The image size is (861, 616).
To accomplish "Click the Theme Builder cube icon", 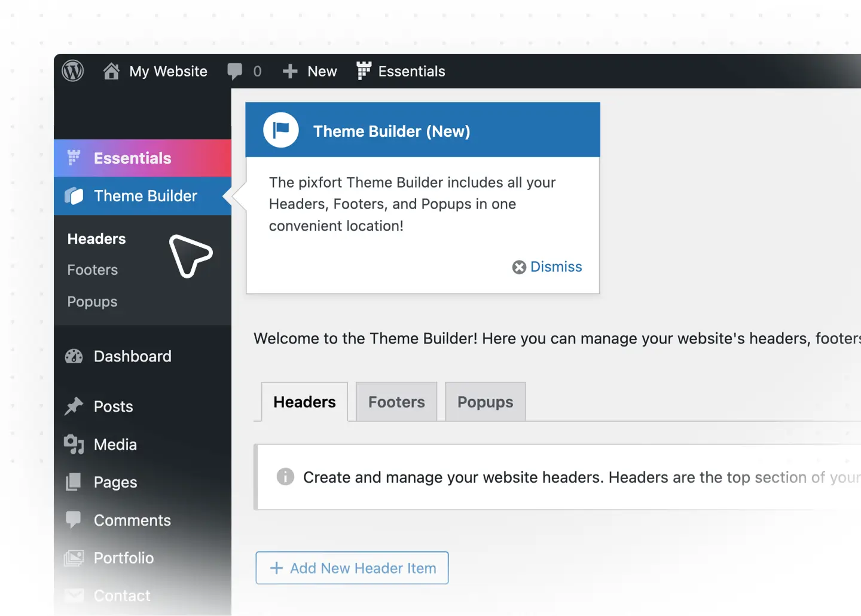I will coord(74,196).
